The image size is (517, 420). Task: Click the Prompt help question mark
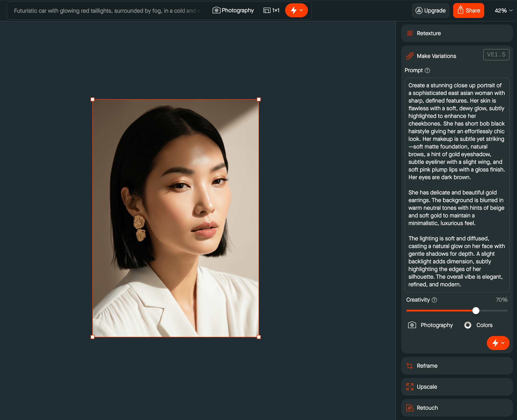[427, 70]
